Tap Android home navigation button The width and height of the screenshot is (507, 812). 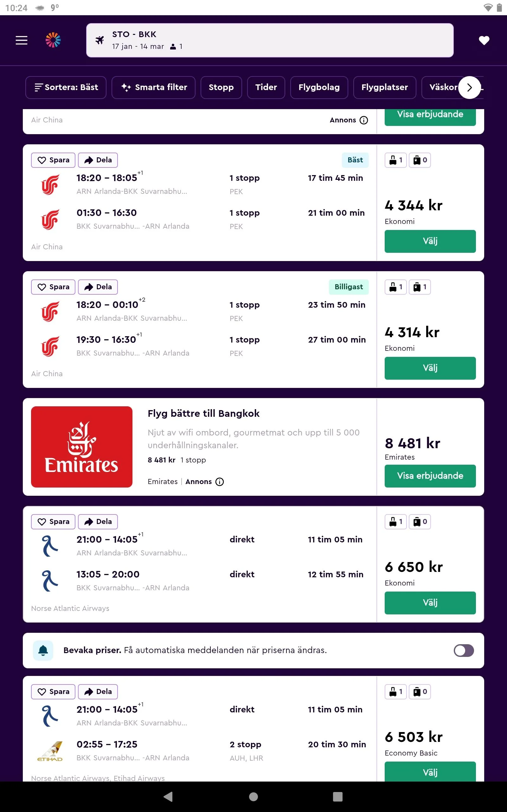pyautogui.click(x=253, y=796)
